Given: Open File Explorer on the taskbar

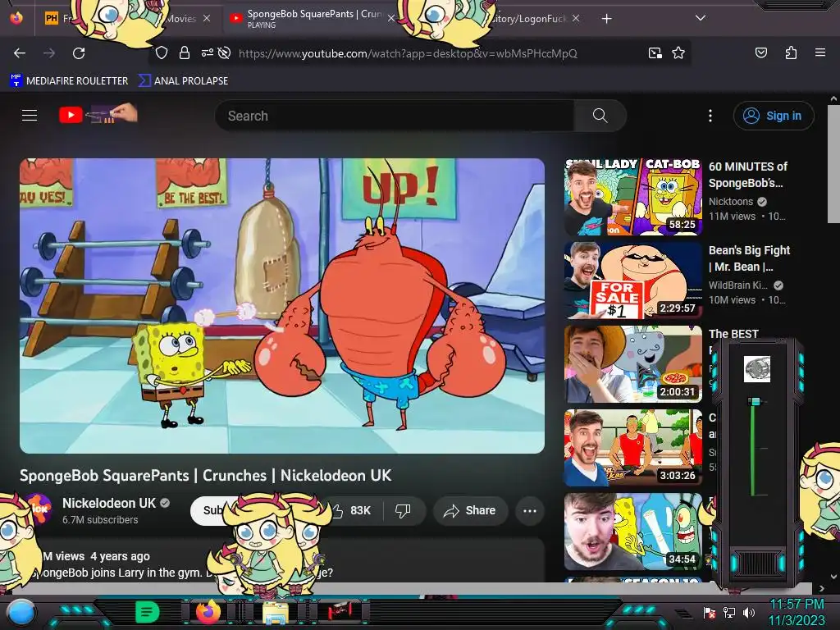Looking at the screenshot, I should click(x=276, y=612).
